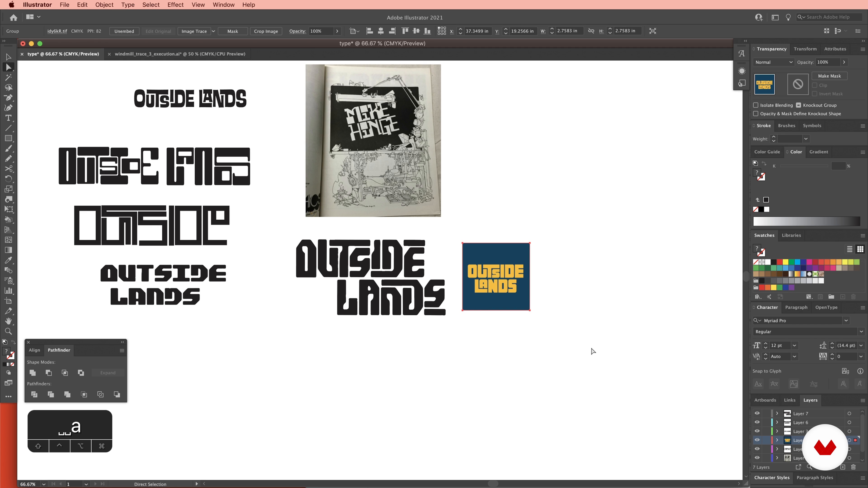Select the Hand tool
868x488 pixels.
click(x=8, y=321)
